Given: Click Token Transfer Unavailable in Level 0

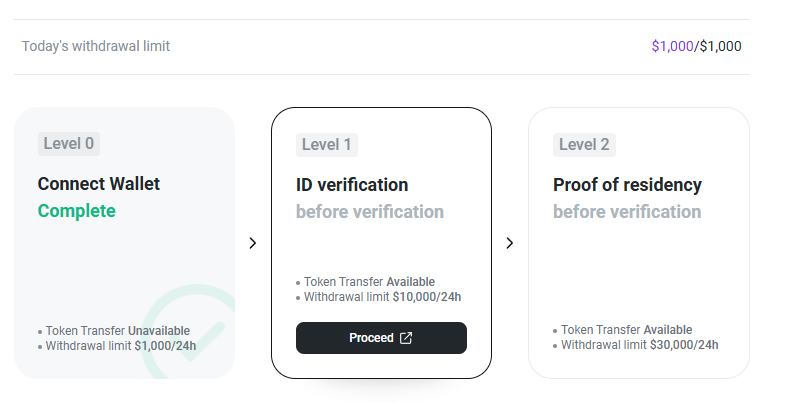Looking at the screenshot, I should [117, 331].
